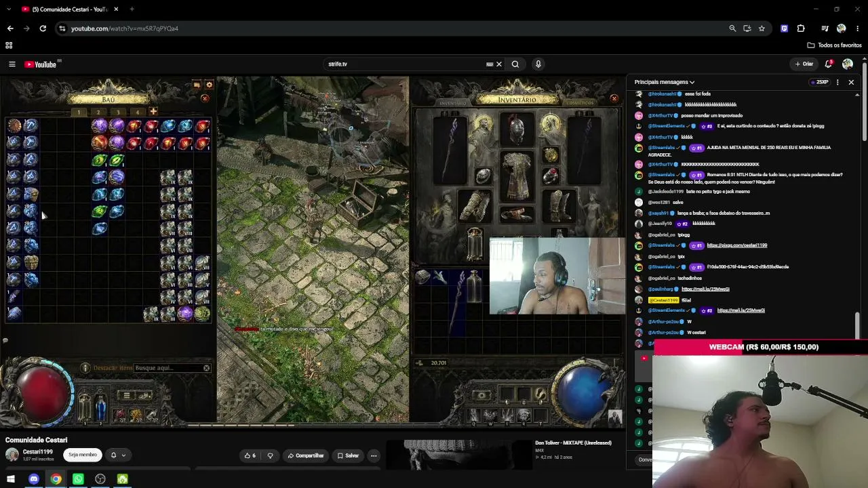Open Todos os favoritos bookmarks folder
This screenshot has height=488, width=868.
pos(834,45)
